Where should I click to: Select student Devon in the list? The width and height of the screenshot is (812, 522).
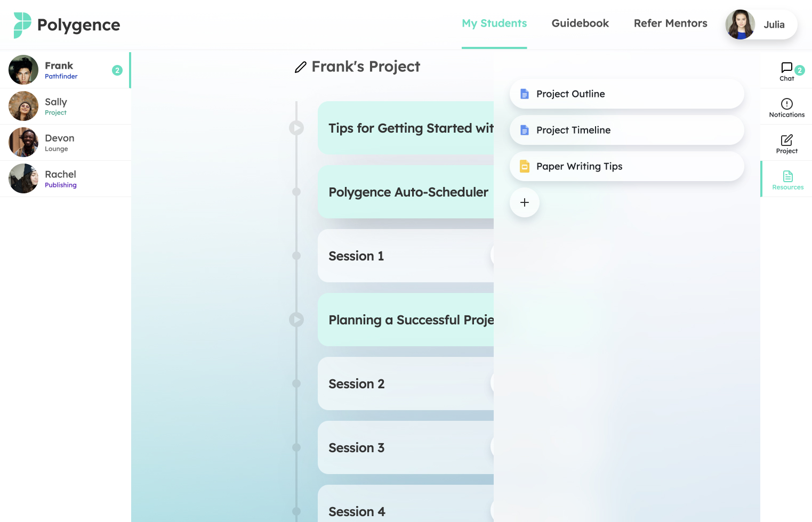click(x=66, y=143)
